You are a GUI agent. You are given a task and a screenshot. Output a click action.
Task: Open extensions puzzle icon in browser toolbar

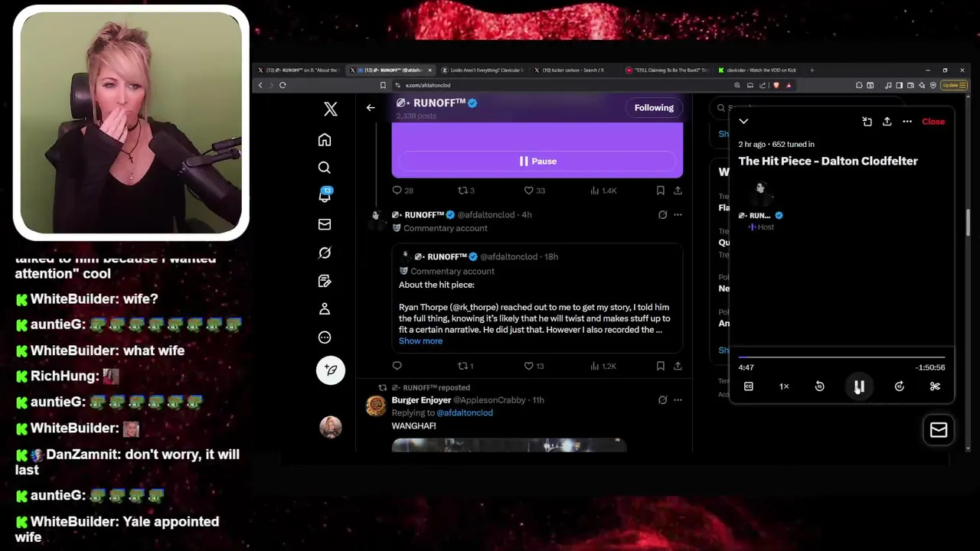[859, 85]
